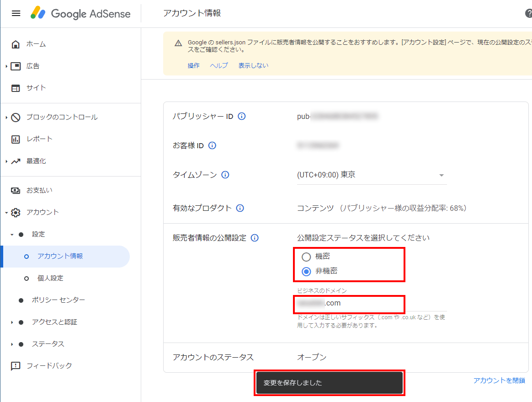Open サイト in the sidebar
532x402 pixels.
tap(36, 88)
